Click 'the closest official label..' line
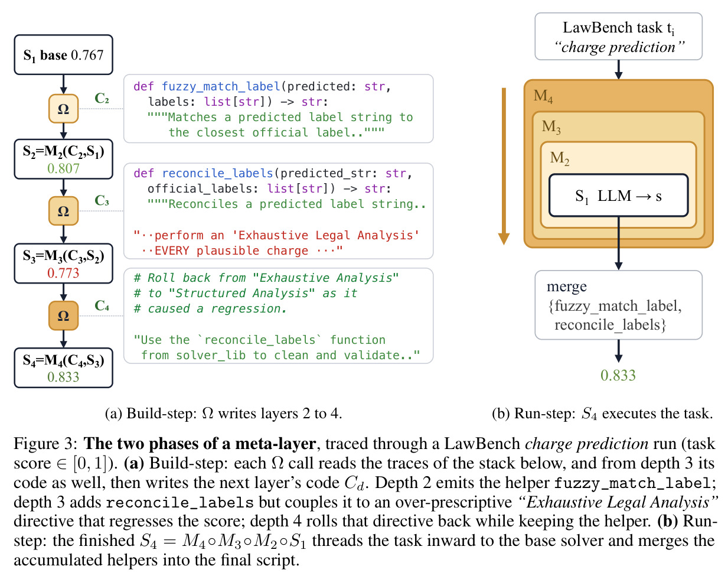728x579 pixels. tap(276, 132)
